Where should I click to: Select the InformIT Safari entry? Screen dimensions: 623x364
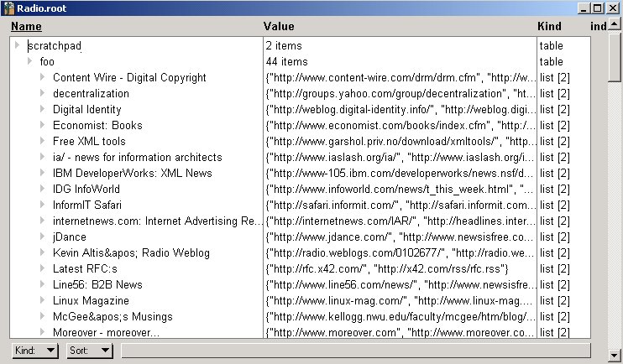tap(87, 205)
